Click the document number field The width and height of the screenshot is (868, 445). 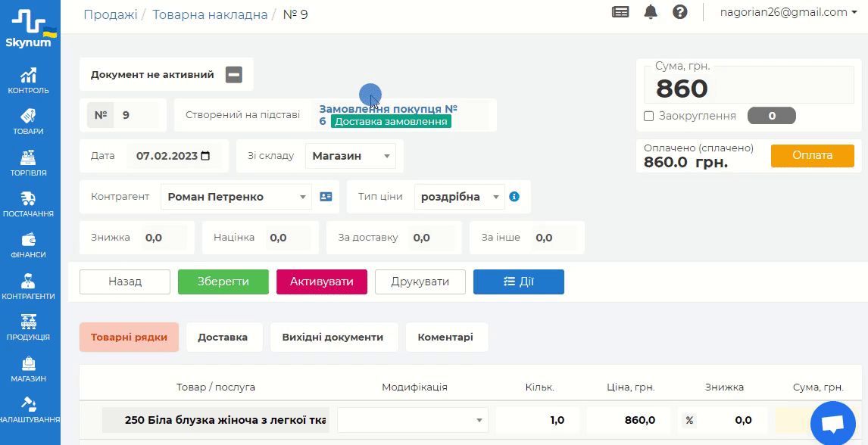[x=137, y=116]
